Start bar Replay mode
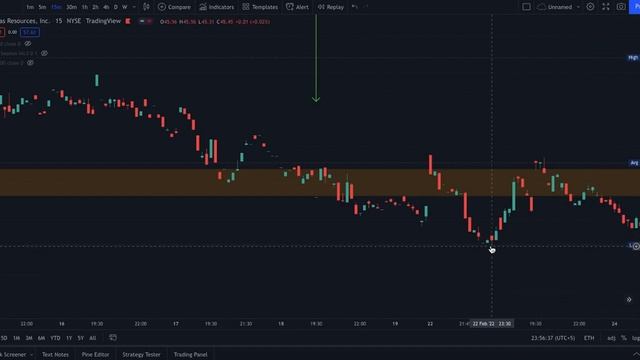Viewport: 640px width, 360px height. [331, 7]
